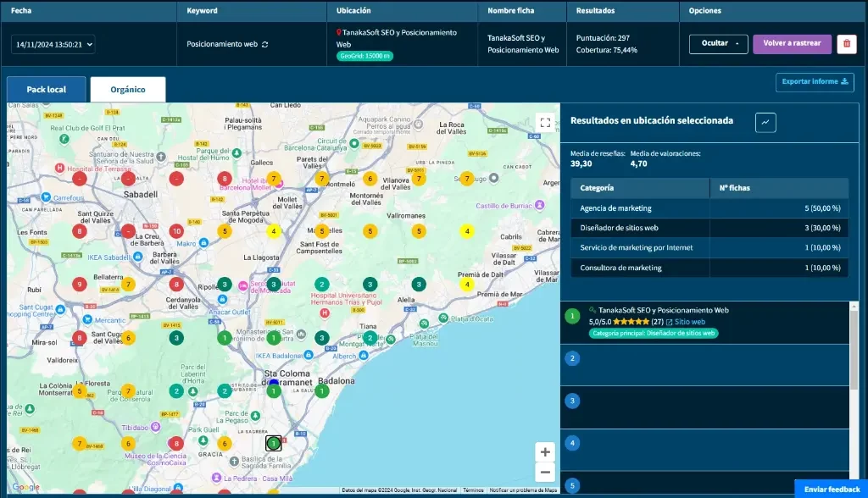Open the date dropdown 14/11/2024 13:50:21
This screenshot has width=868, height=498.
[53, 44]
